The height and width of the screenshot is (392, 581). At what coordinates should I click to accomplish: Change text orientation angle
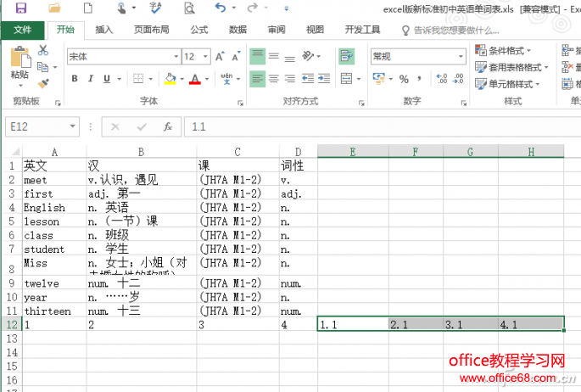click(308, 56)
